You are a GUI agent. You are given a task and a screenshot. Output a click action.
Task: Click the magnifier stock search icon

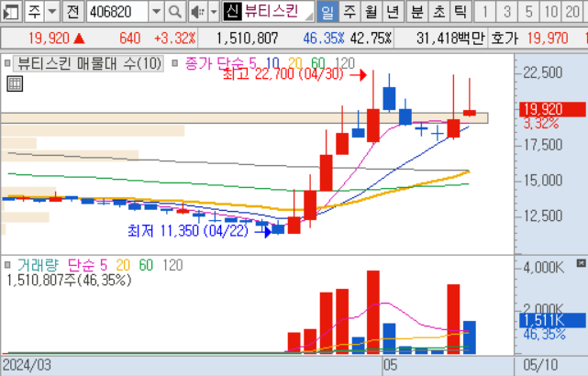tap(175, 12)
